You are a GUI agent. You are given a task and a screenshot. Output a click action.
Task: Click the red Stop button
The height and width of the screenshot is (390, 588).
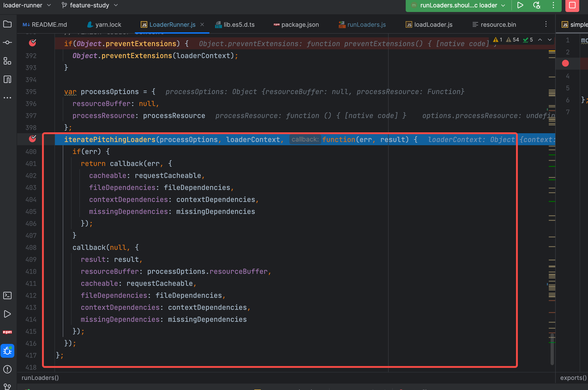(572, 5)
